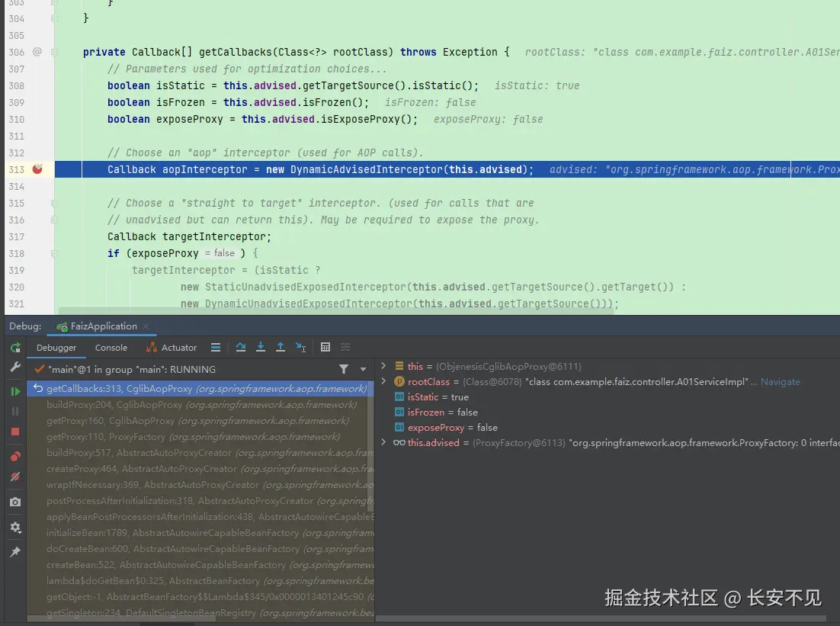Click Step Over icon

click(x=241, y=347)
